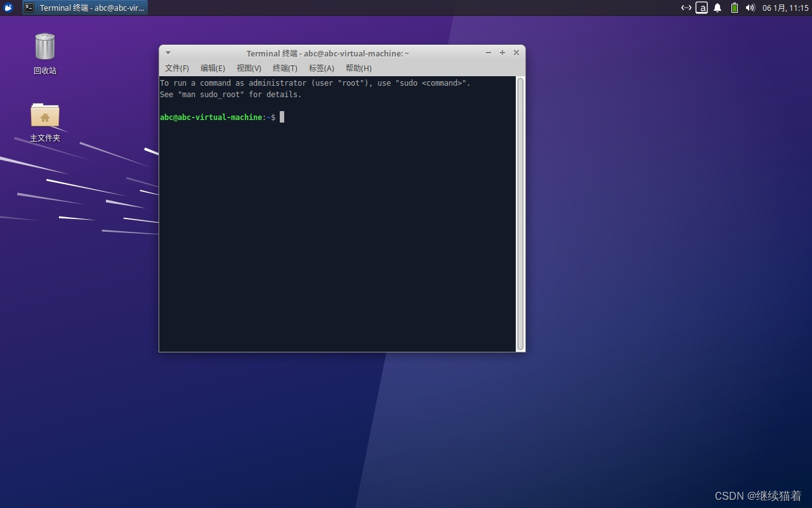The image size is (812, 508).
Task: Toggle the "a" input method indicator
Action: tap(702, 8)
